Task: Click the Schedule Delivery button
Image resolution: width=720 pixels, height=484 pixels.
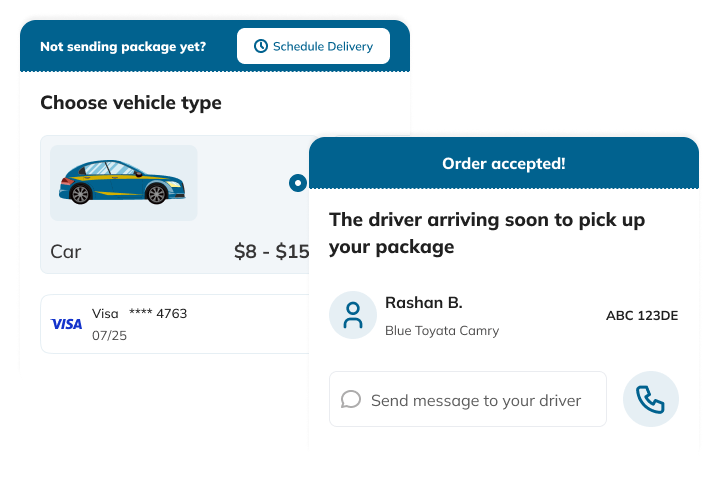Action: pyautogui.click(x=313, y=46)
